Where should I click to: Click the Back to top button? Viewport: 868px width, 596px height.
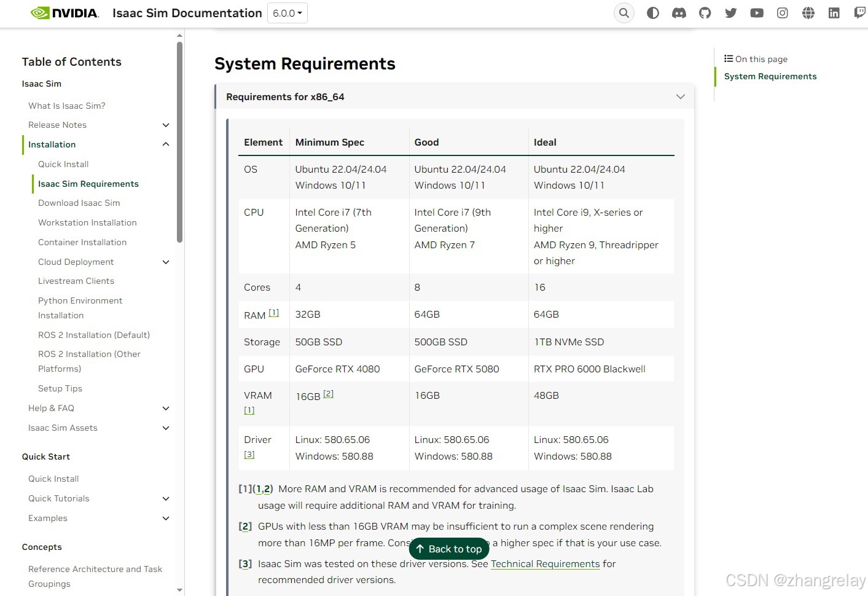tap(449, 549)
